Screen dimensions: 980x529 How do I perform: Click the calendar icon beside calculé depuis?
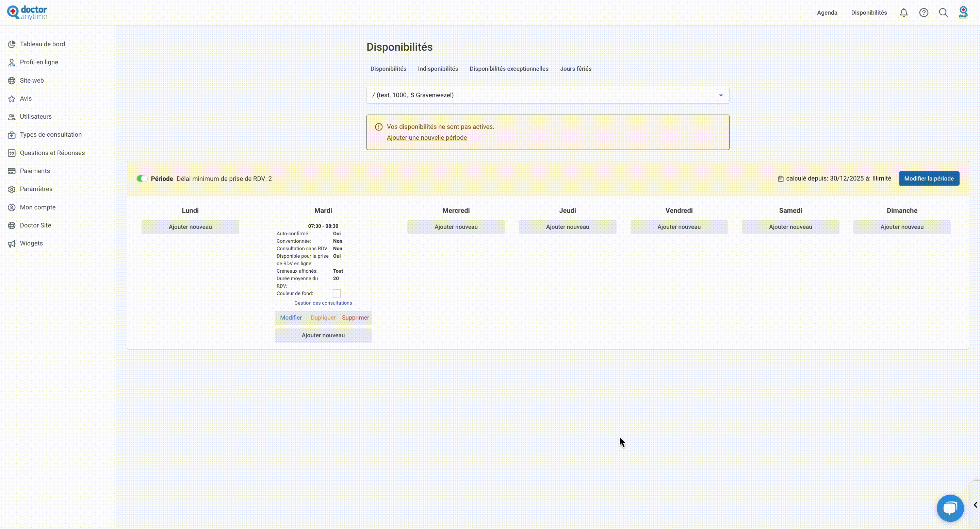781,178
